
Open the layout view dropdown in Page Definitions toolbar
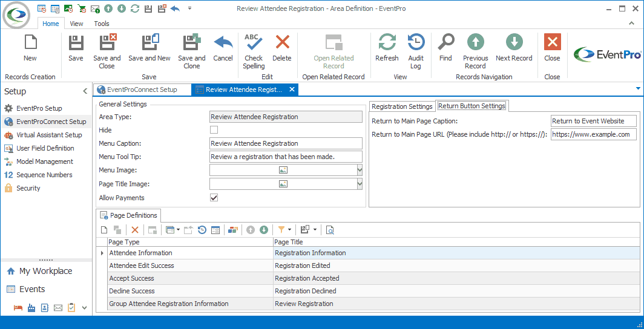(315, 230)
